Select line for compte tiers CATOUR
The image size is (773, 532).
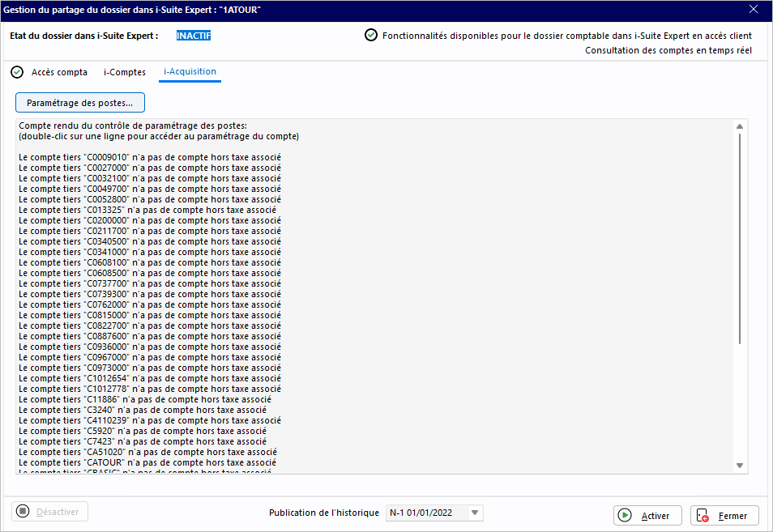(147, 462)
